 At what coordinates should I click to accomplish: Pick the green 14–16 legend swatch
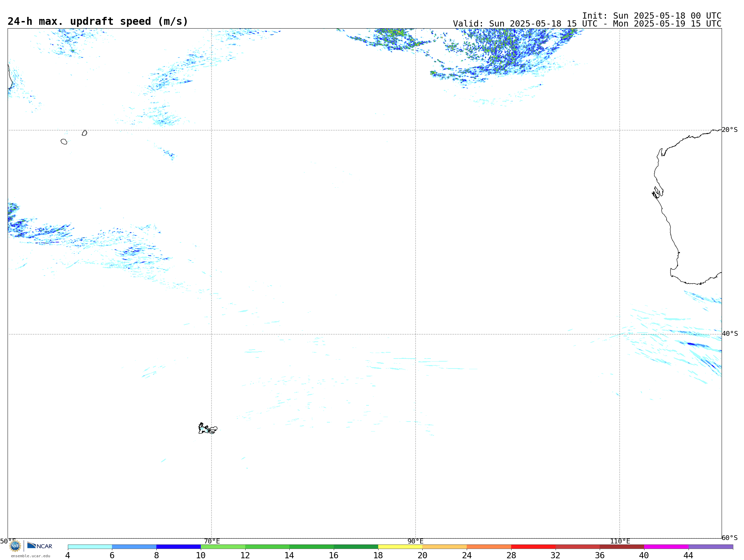pyautogui.click(x=312, y=547)
